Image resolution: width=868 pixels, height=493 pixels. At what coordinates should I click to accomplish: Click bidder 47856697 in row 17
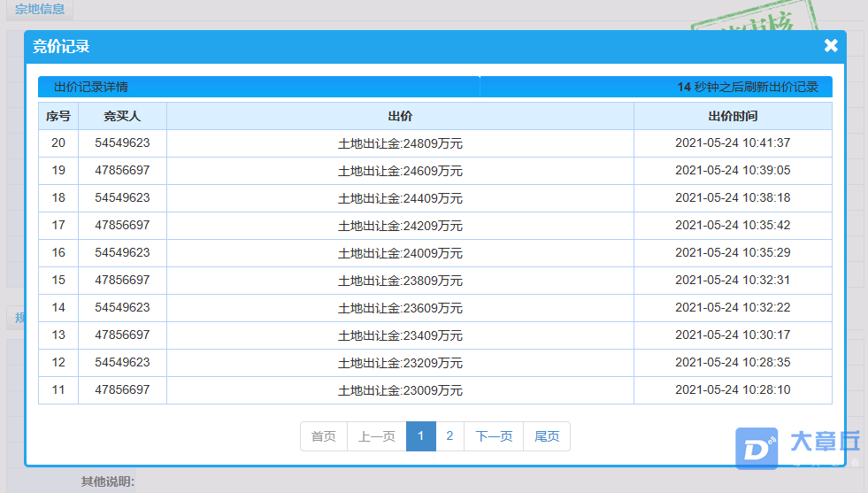pyautogui.click(x=122, y=225)
